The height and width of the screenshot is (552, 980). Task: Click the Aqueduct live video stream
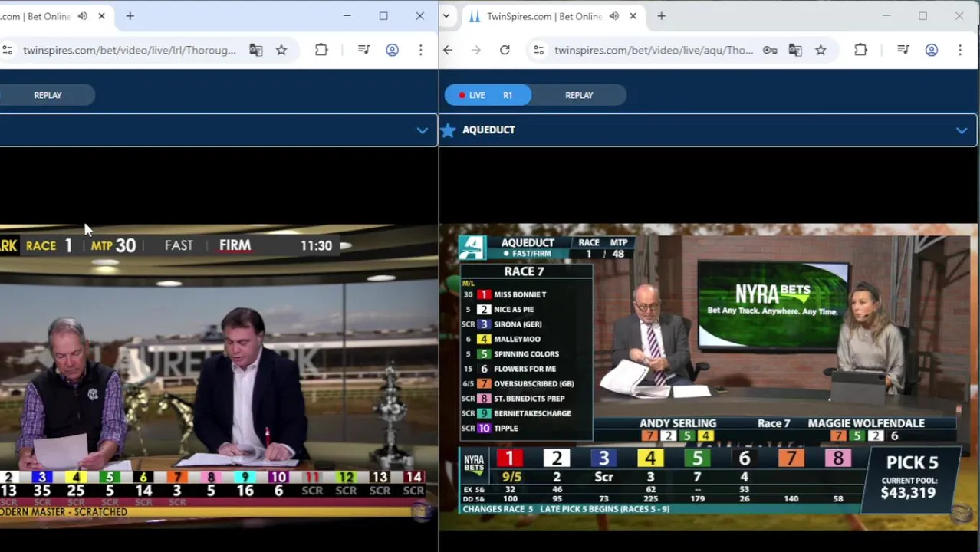click(709, 376)
